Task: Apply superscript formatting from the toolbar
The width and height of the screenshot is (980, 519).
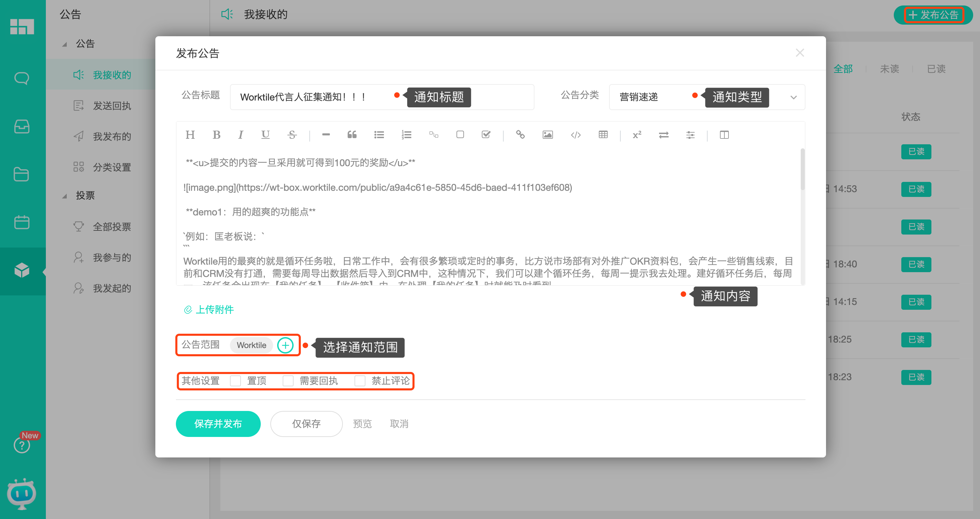Action: 636,135
